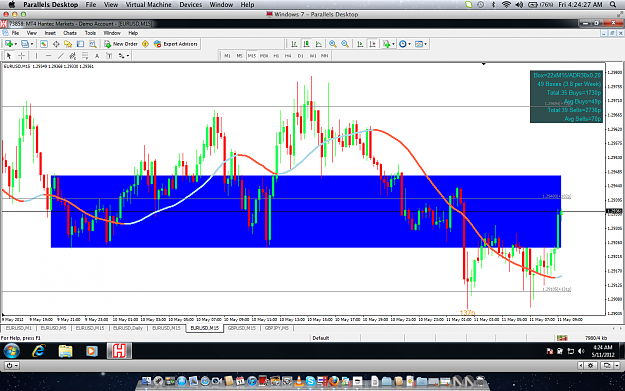Select the M1 timeframe button
This screenshot has width=625, height=391.
coord(227,56)
